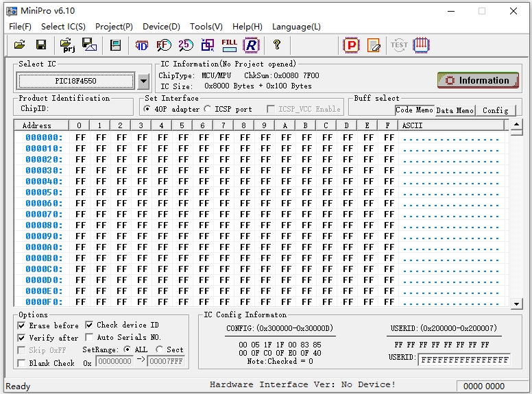Viewport: 532px width, 394px height.
Task: Click the yellow question mark help icon
Action: click(x=277, y=45)
